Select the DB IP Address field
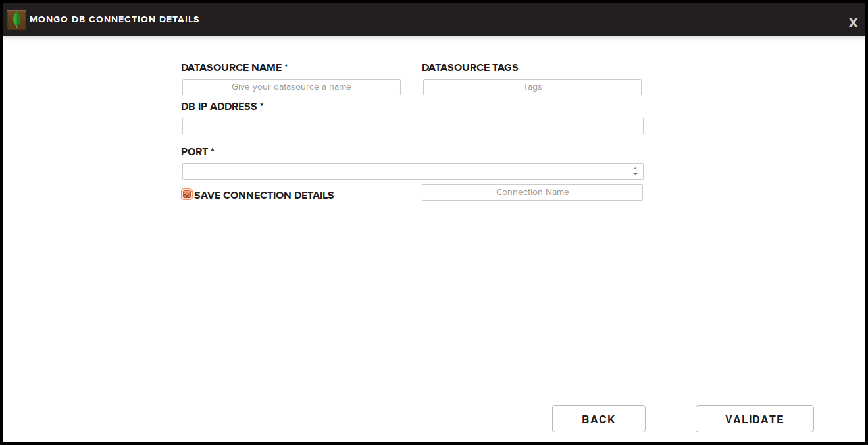Screen dimensions: 868x445 coord(413,126)
